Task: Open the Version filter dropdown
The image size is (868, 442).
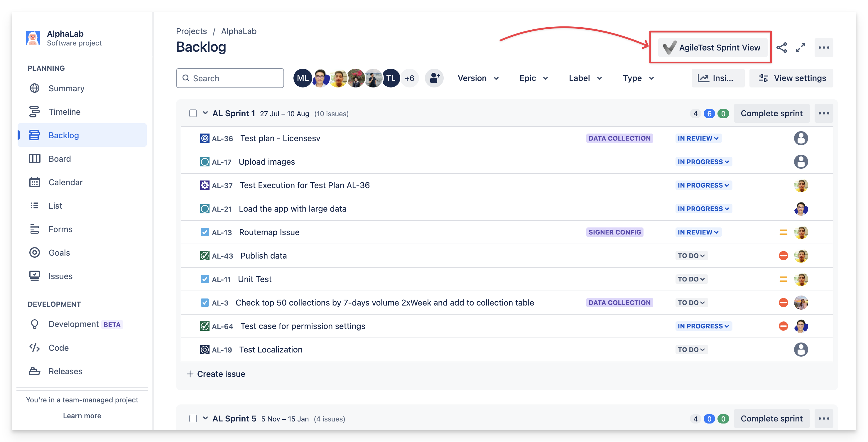Action: pyautogui.click(x=478, y=78)
